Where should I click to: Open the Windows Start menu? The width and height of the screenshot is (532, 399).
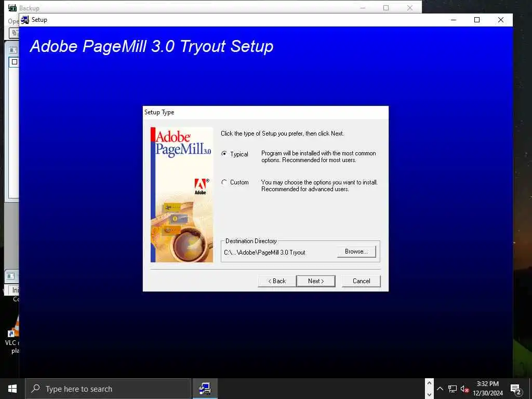[12, 389]
